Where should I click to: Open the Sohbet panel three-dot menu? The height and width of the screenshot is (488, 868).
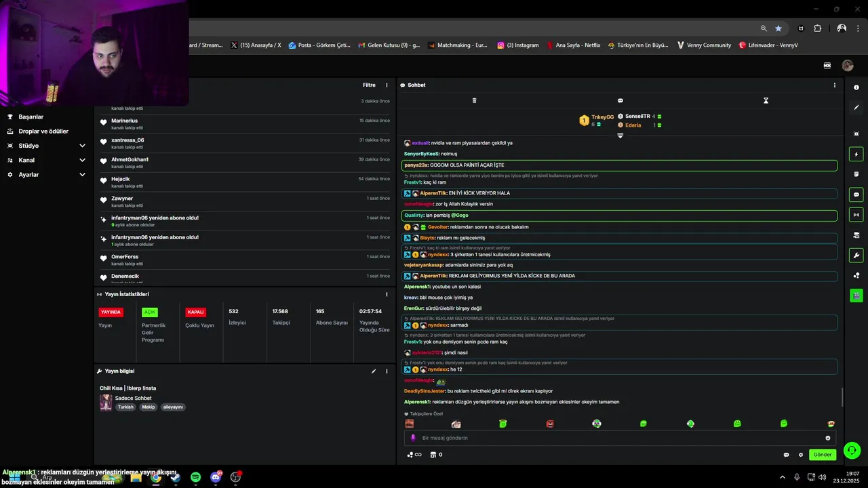[834, 85]
